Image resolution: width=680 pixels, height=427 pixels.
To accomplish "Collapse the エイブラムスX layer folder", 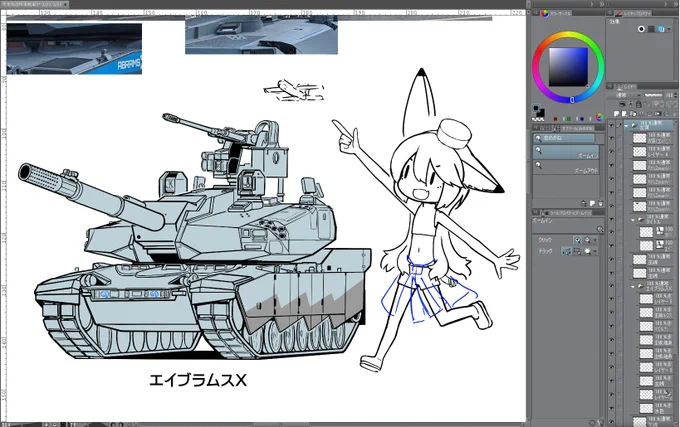I will pyautogui.click(x=633, y=287).
